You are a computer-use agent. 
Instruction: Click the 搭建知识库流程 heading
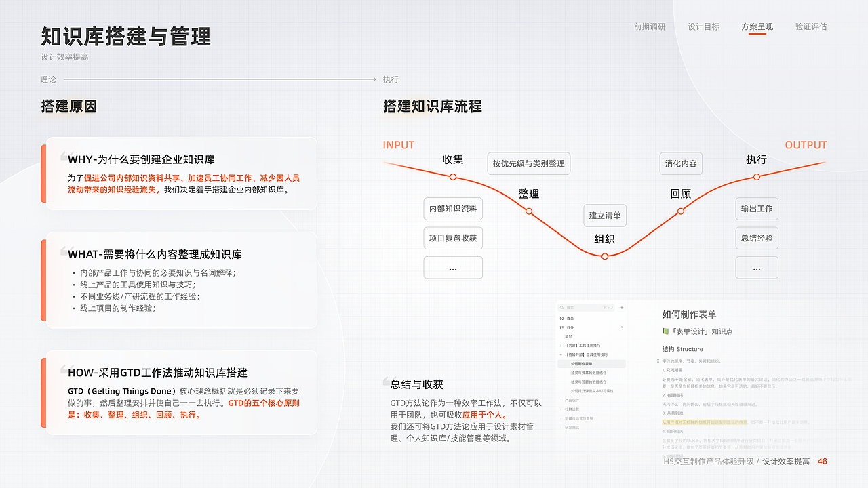click(433, 106)
